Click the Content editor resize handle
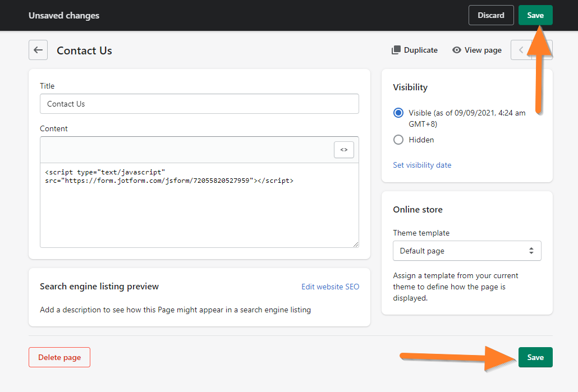The height and width of the screenshot is (392, 578). tap(355, 244)
